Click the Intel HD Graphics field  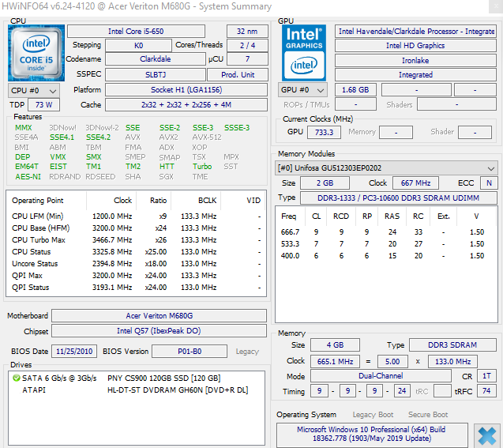pyautogui.click(x=415, y=46)
